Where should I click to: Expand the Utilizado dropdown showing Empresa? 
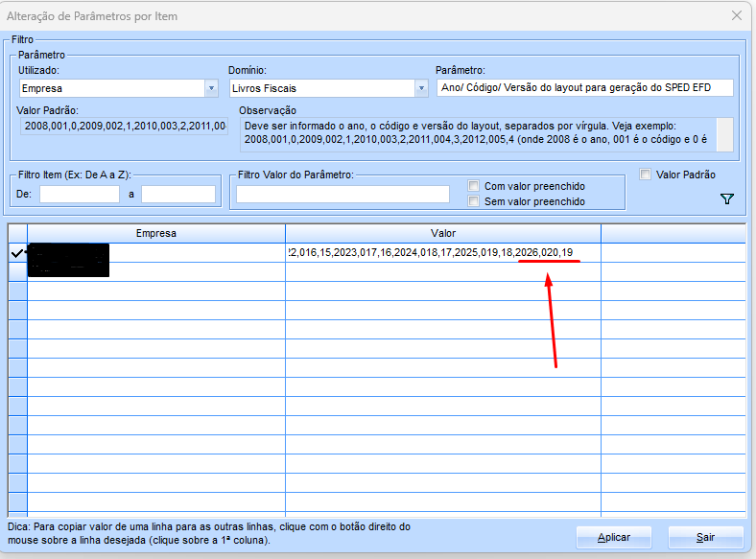point(211,88)
